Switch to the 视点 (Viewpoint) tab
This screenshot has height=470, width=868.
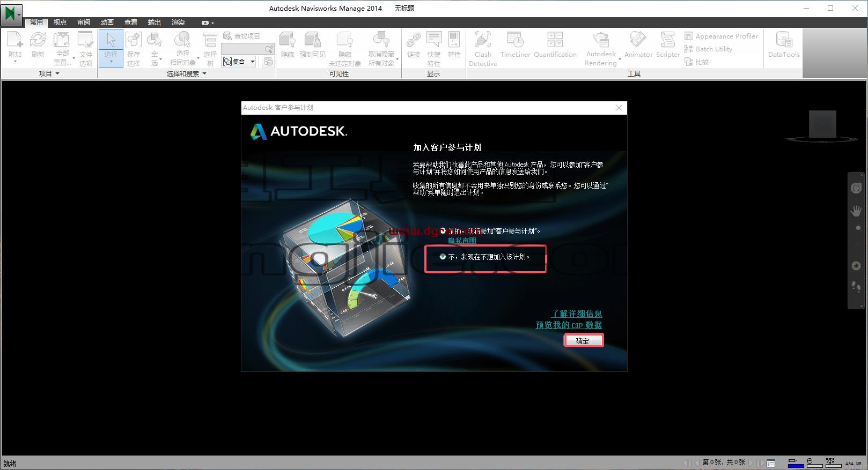60,23
